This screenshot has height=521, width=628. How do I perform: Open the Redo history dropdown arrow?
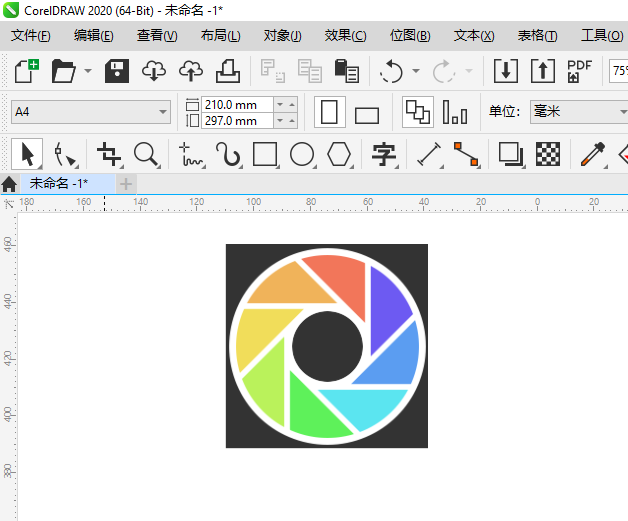click(x=469, y=71)
